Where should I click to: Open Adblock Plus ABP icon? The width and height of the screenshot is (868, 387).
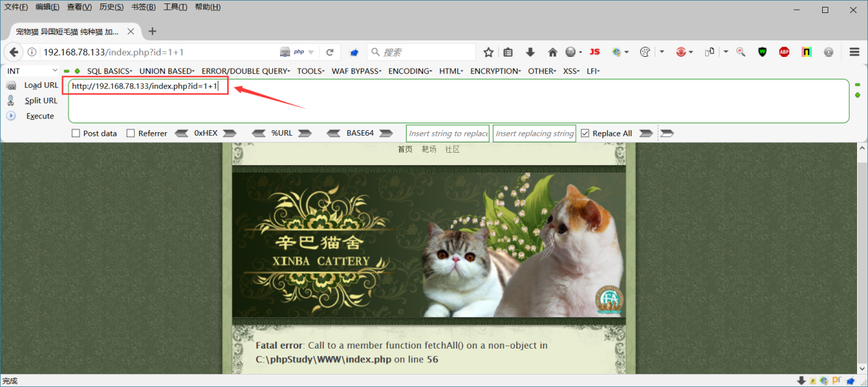784,52
